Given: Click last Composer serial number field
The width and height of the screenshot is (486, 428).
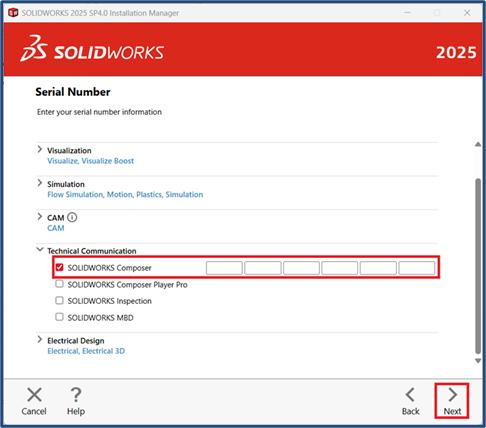Looking at the screenshot, I should tap(417, 268).
